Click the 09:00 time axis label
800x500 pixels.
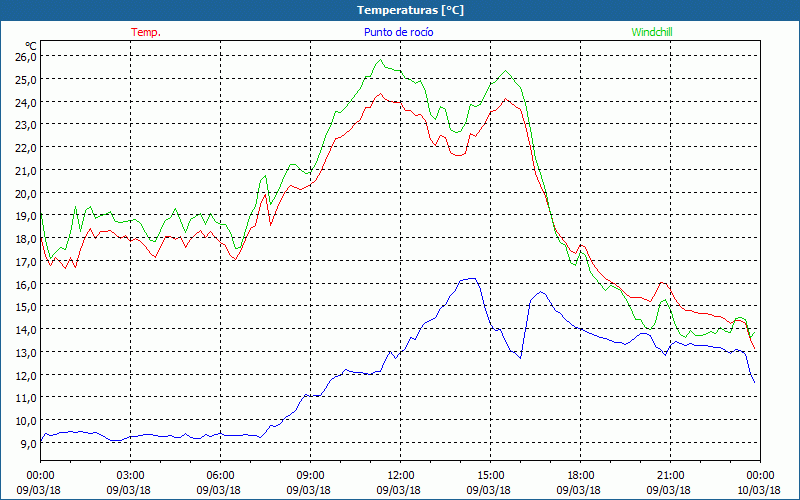click(310, 476)
